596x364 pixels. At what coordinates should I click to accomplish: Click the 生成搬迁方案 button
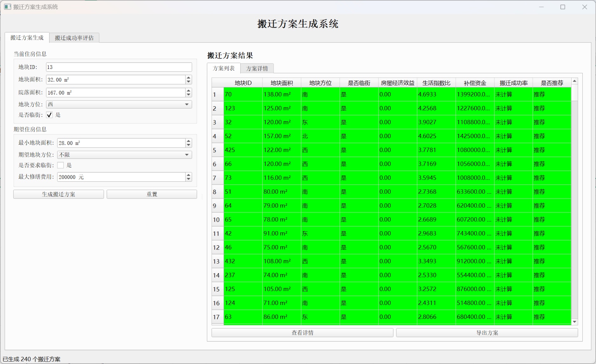(58, 194)
